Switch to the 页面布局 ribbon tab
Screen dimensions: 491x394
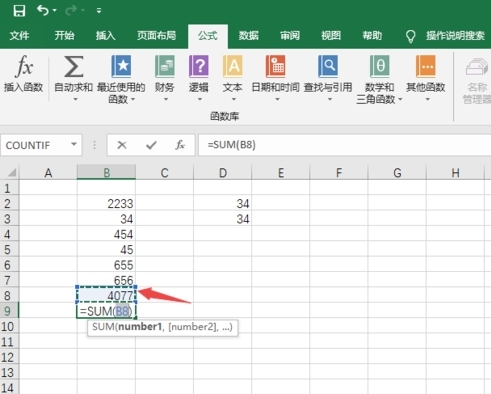(156, 35)
